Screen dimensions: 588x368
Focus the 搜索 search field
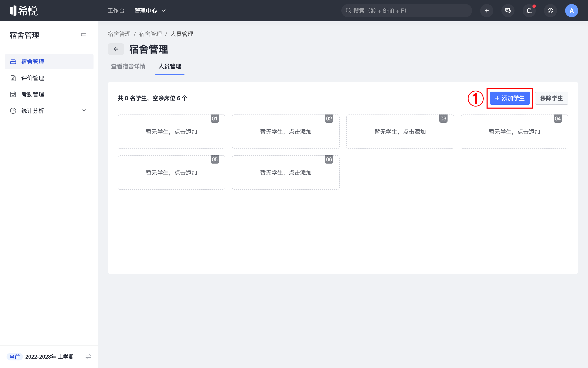coord(407,10)
